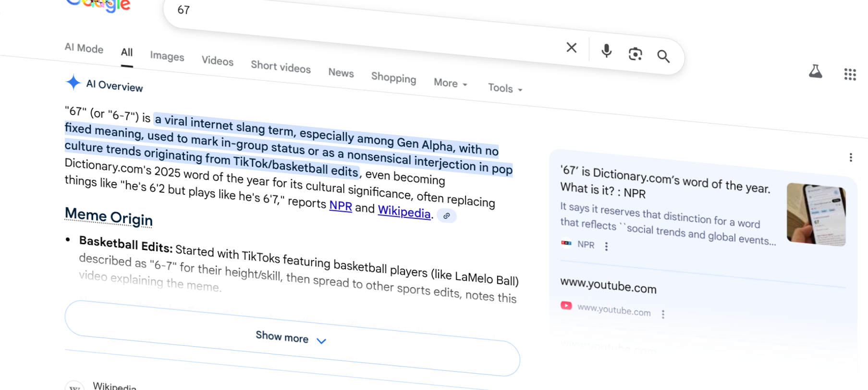Follow the NPR link in the overview
The width and height of the screenshot is (868, 390).
(x=341, y=206)
